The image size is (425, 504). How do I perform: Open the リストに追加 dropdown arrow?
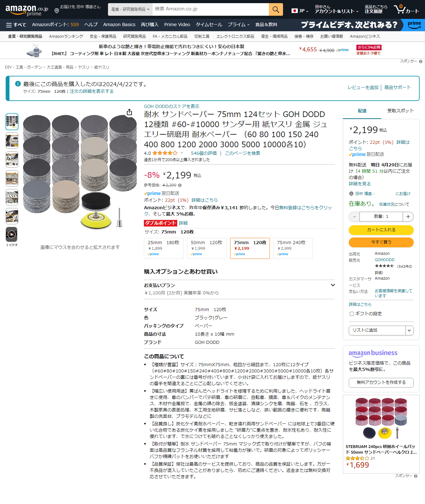(409, 330)
